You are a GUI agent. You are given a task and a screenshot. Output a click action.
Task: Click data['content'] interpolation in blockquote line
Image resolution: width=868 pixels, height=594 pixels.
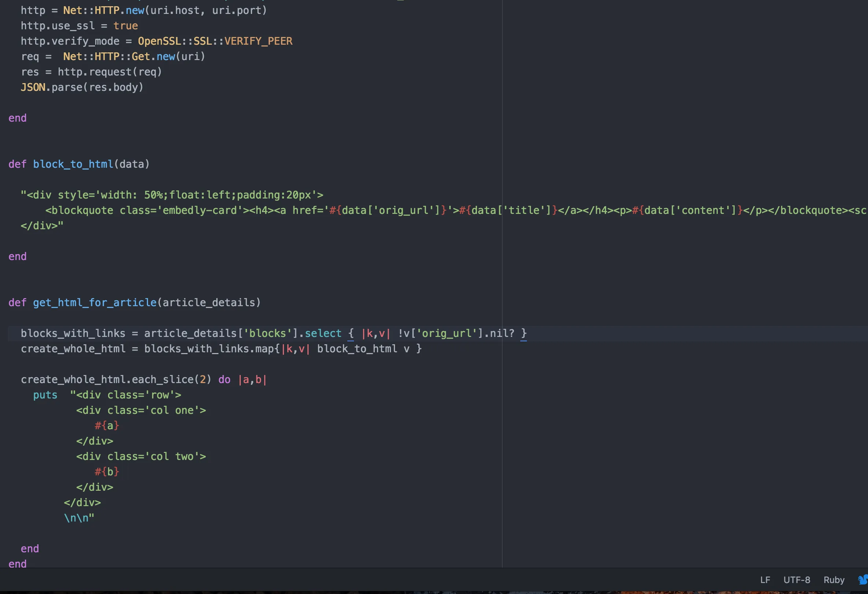pos(687,210)
